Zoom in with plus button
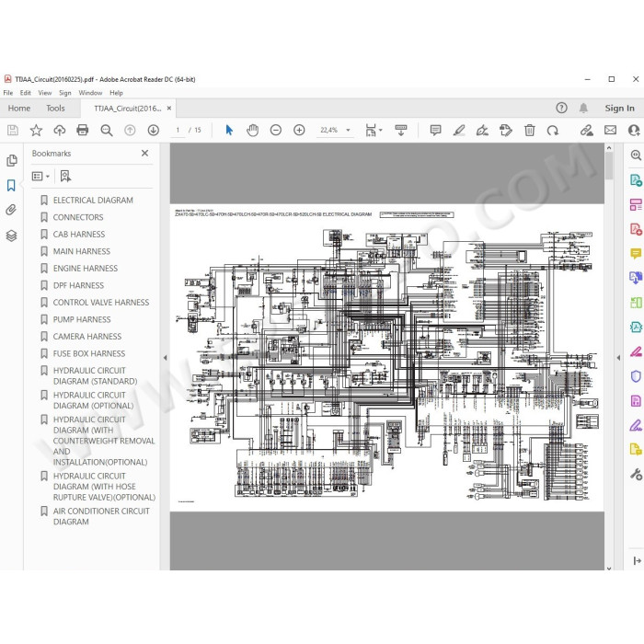644x644 pixels. 299,131
